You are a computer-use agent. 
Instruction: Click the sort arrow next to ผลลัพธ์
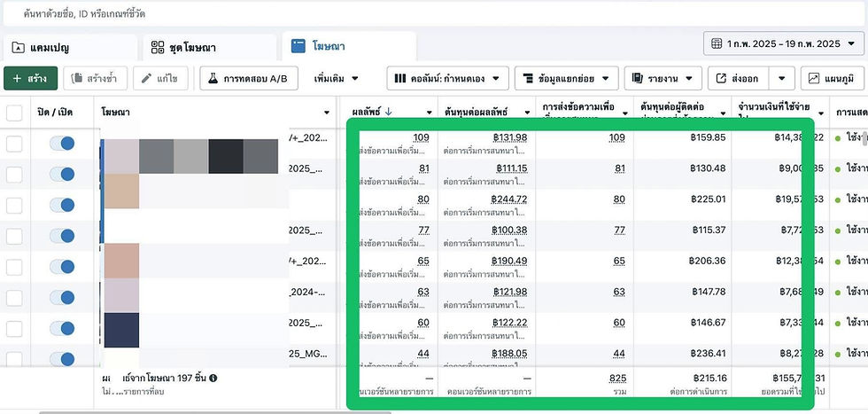pyautogui.click(x=388, y=112)
